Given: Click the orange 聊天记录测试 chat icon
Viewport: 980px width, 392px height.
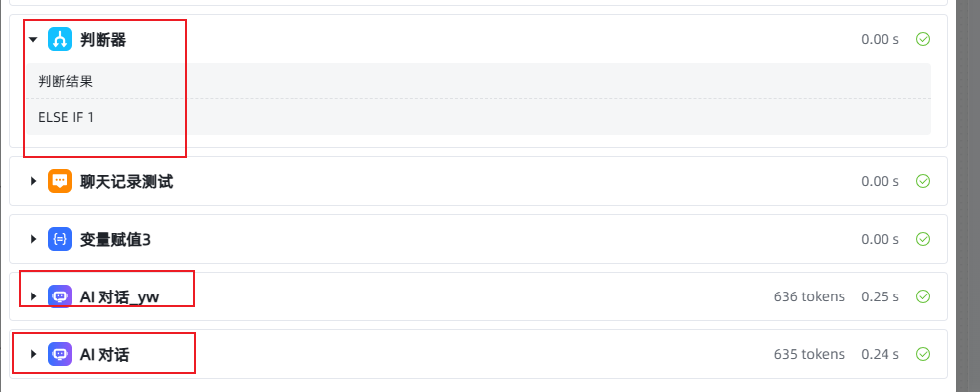Looking at the screenshot, I should pos(60,181).
